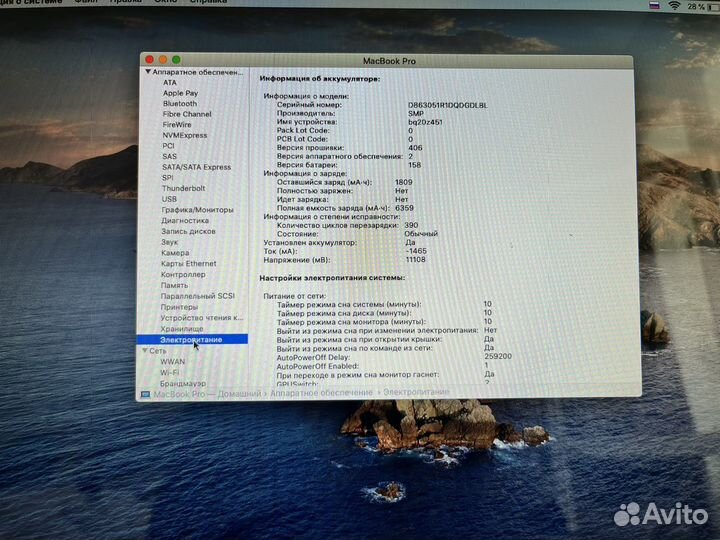Select Хранилище in the sidebar

182,329
